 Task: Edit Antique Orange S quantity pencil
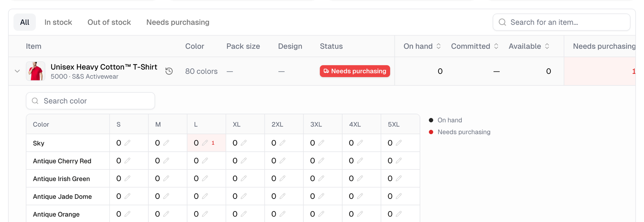click(128, 214)
